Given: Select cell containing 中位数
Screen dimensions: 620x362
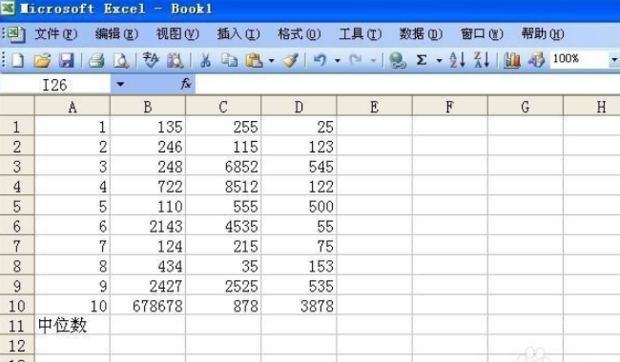Looking at the screenshot, I should tap(72, 325).
